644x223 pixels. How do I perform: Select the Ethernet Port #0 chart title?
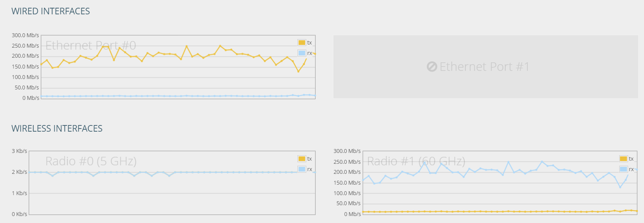point(91,45)
